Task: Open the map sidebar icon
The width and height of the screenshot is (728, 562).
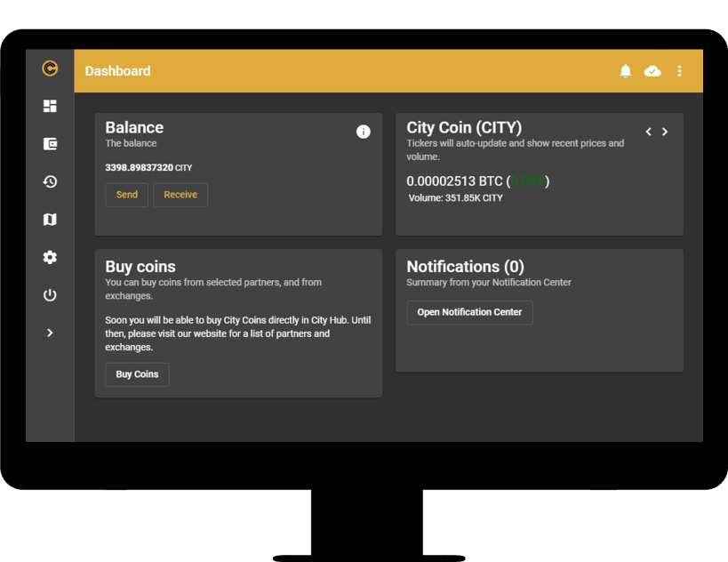Action: coord(50,220)
